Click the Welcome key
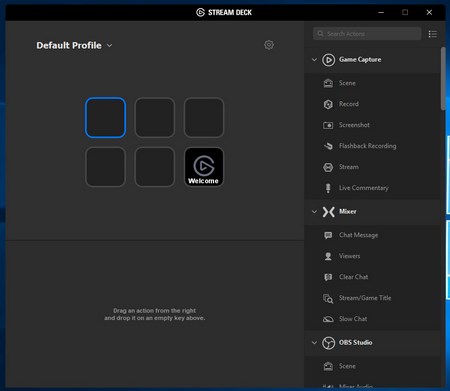 204,167
